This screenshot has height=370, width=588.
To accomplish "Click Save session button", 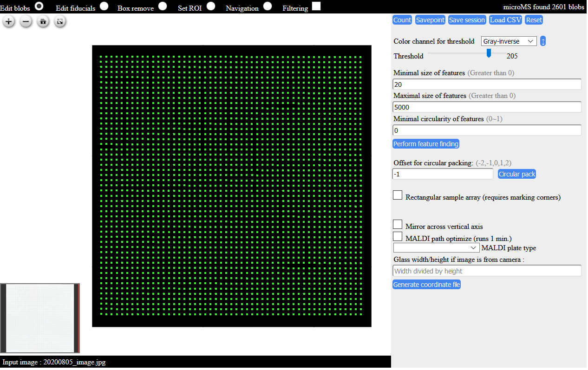I will [467, 20].
